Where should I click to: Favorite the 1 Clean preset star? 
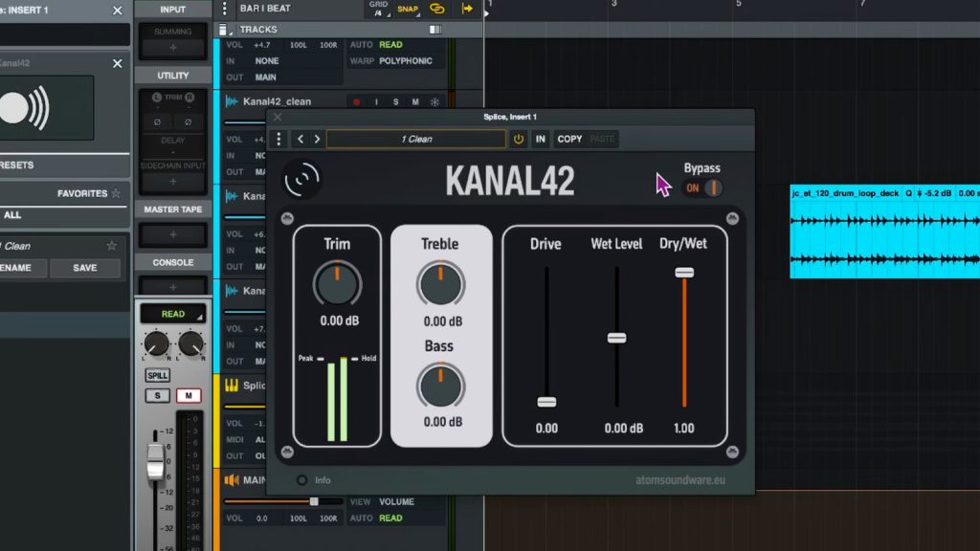(x=112, y=246)
